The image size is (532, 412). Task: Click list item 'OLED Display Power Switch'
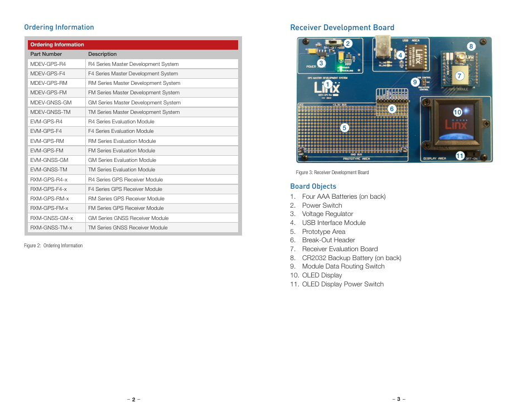343,284
